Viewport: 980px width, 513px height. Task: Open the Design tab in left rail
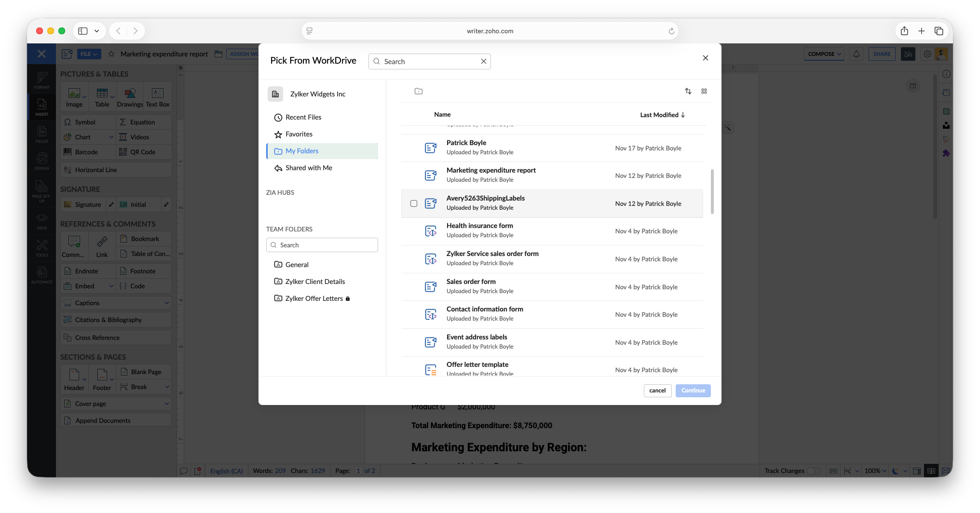coord(42,161)
